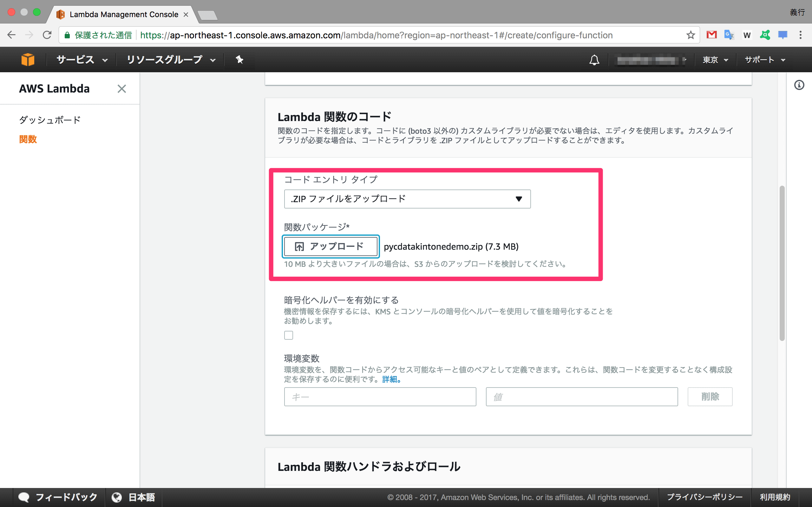Bookmark page with the star icon

tap(691, 35)
